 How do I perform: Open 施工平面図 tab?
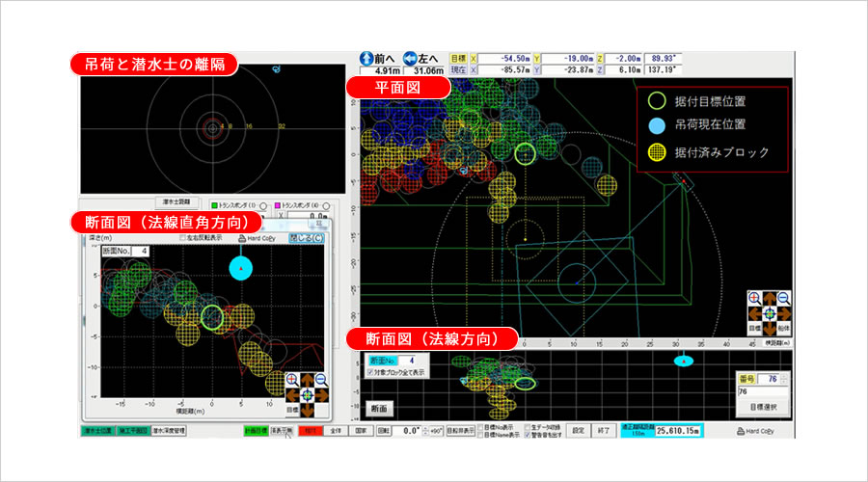(x=133, y=431)
